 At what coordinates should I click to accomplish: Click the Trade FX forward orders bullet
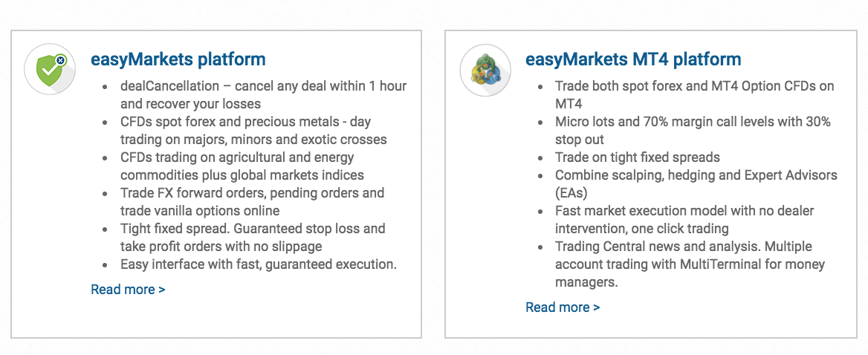coord(253,202)
